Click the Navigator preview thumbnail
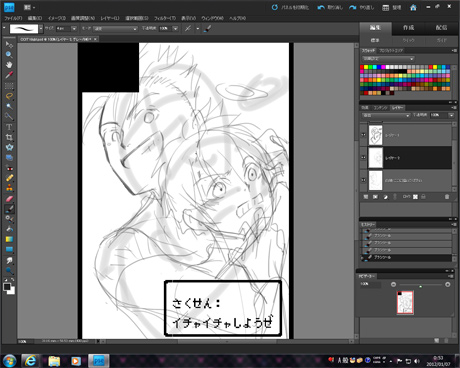This screenshot has width=460, height=368. [x=405, y=303]
